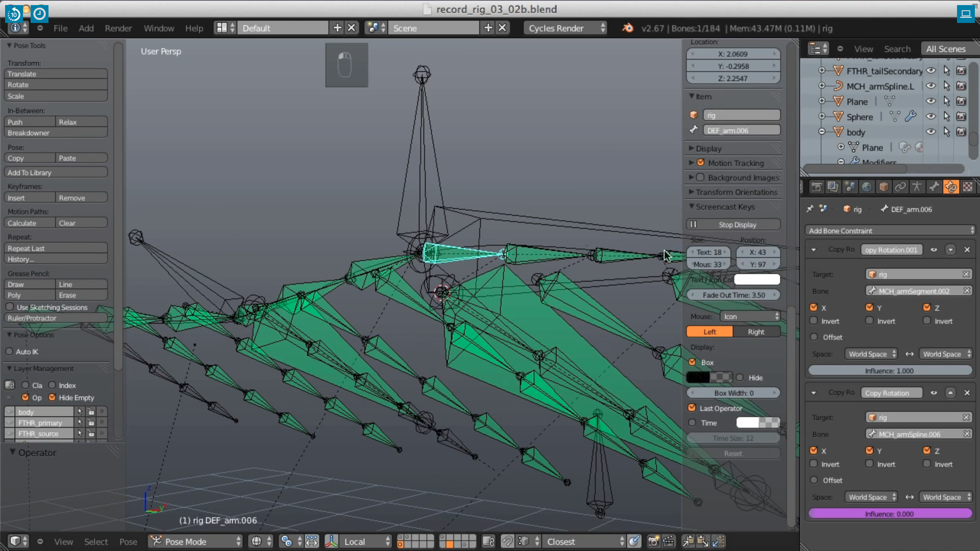Enable Offset in the Copy Rotation.001 constraint

pyautogui.click(x=814, y=337)
